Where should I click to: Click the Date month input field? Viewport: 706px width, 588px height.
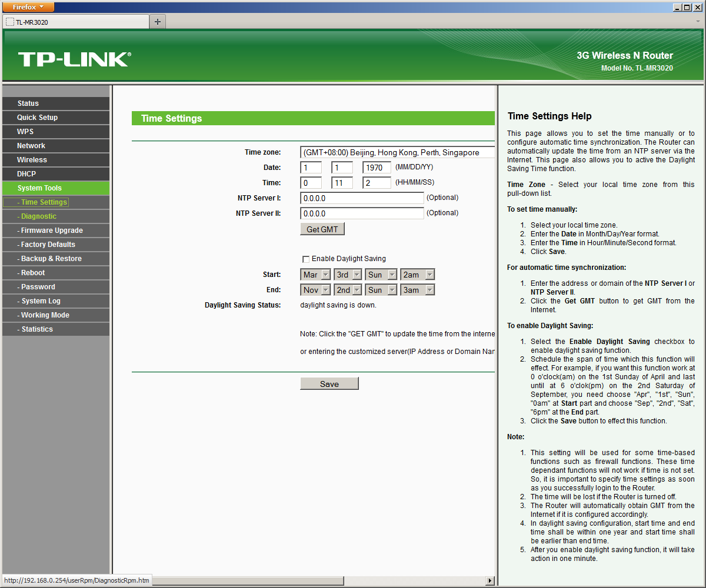point(311,168)
